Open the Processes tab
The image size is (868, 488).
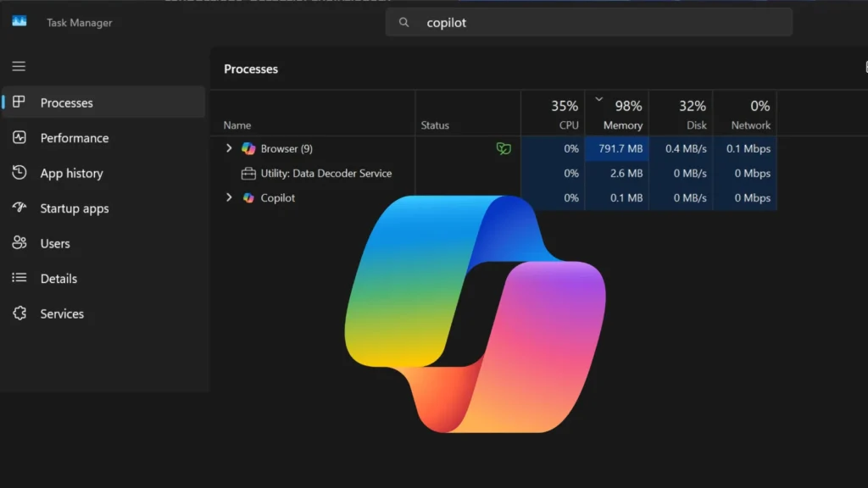pyautogui.click(x=104, y=103)
